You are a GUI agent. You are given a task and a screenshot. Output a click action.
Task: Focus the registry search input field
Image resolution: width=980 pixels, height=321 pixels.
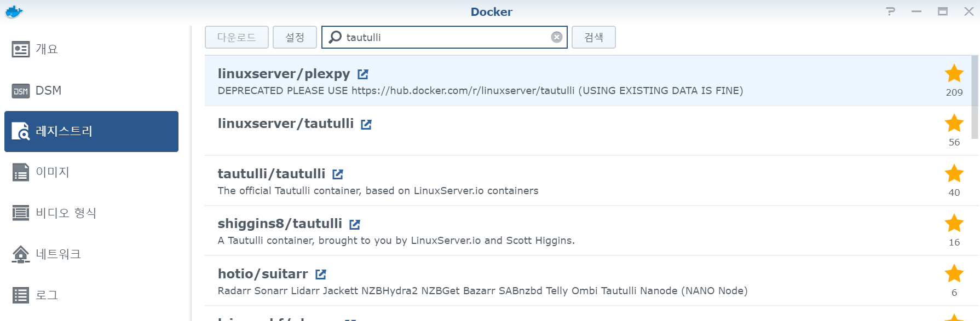click(445, 37)
